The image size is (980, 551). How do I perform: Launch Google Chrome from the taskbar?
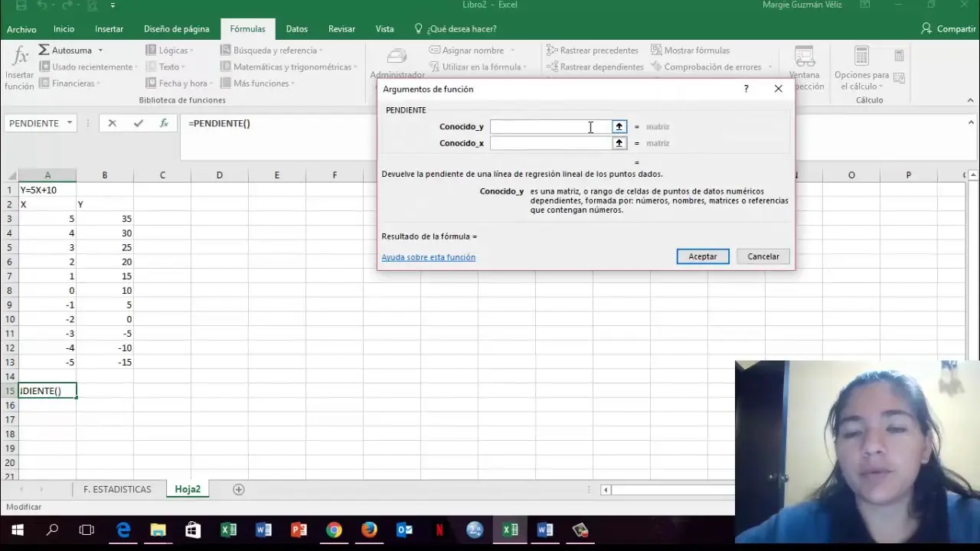pyautogui.click(x=334, y=530)
